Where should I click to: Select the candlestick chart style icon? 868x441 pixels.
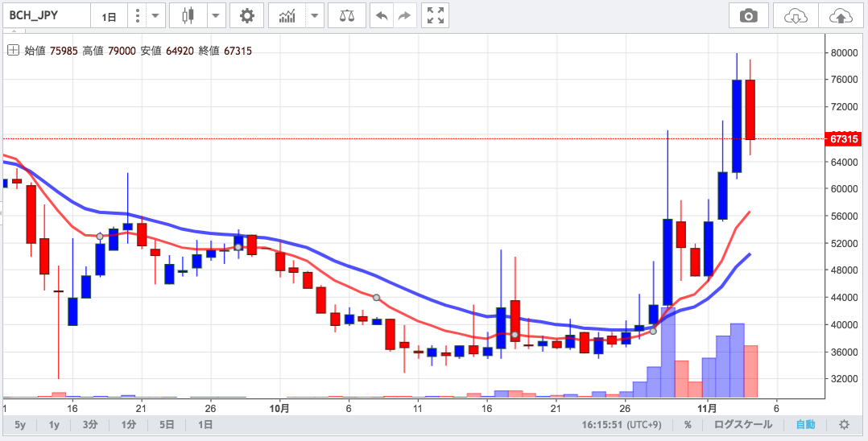point(188,16)
